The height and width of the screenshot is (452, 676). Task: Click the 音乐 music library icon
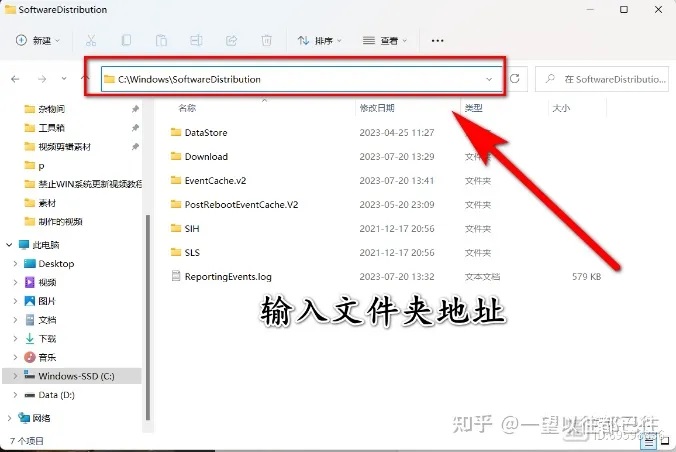pos(29,357)
